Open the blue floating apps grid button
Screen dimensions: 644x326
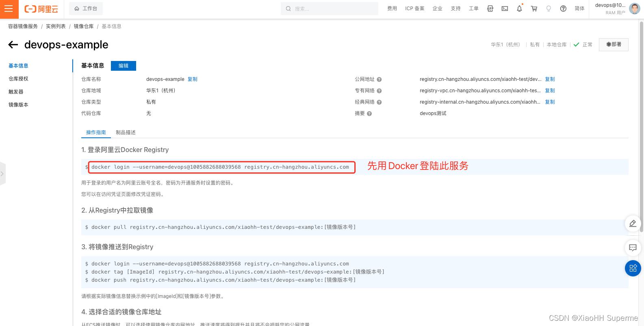633,268
